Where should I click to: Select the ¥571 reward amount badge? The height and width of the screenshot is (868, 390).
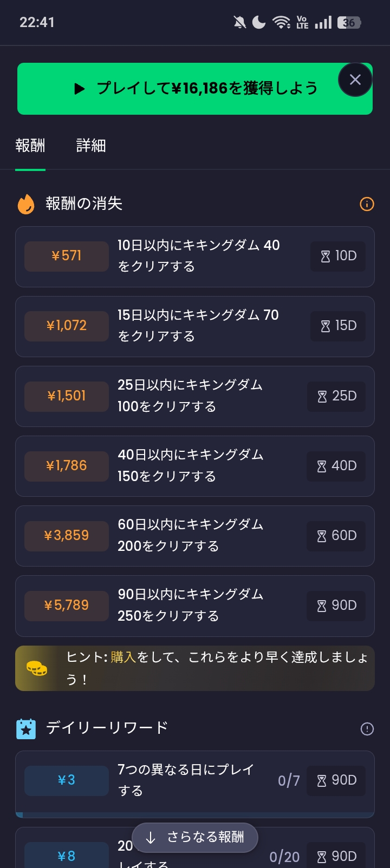click(x=67, y=256)
